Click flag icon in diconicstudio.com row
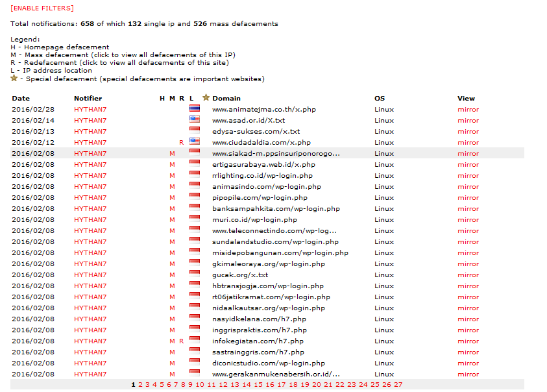Viewport: 547px width, 392px height. [x=194, y=362]
